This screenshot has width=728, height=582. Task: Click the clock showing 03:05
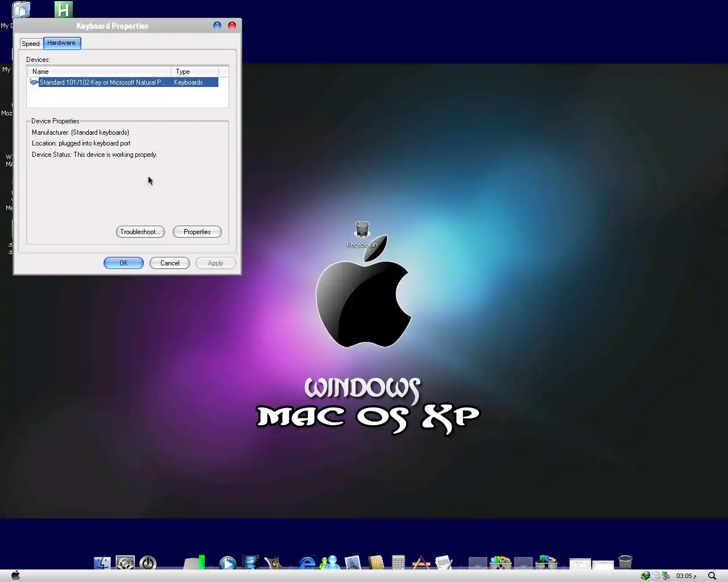686,576
